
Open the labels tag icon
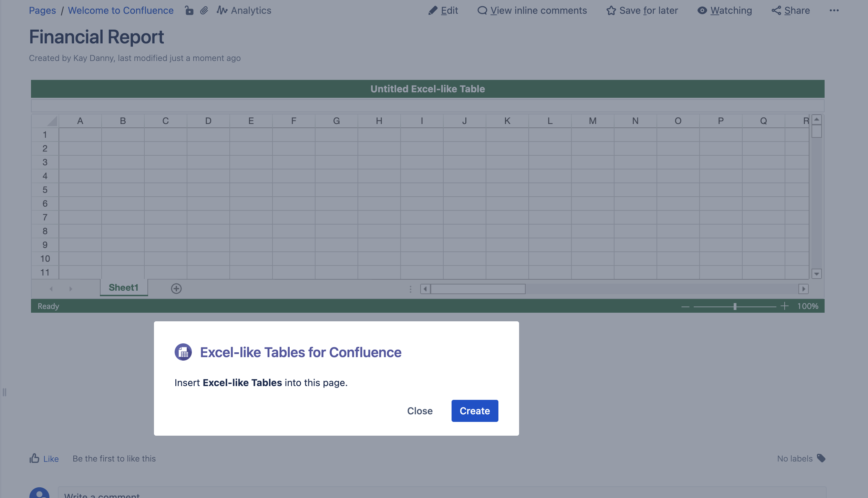point(821,458)
